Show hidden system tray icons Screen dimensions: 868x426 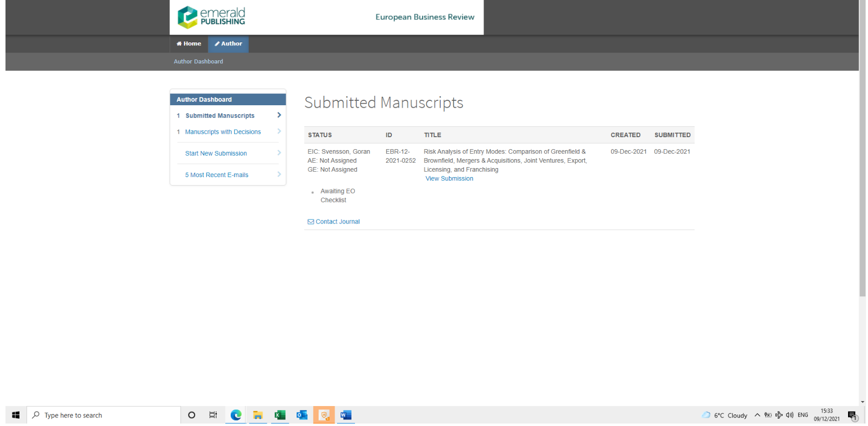(x=757, y=415)
